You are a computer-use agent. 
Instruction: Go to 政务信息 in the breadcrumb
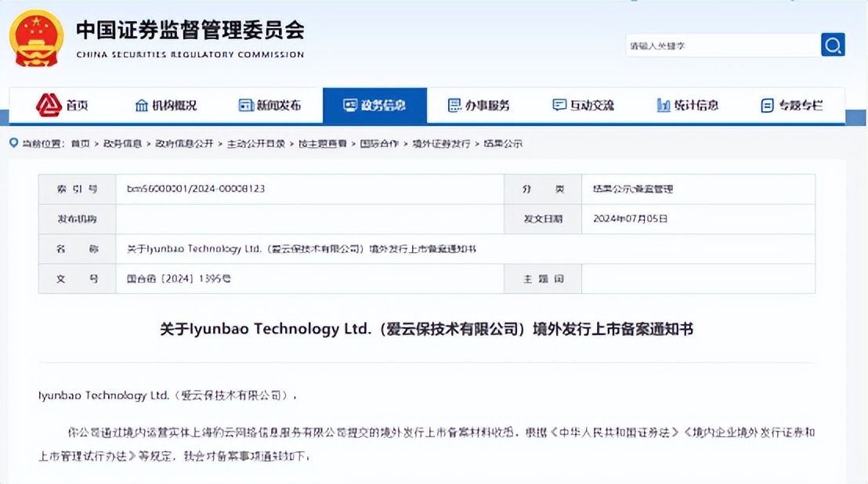(x=122, y=144)
